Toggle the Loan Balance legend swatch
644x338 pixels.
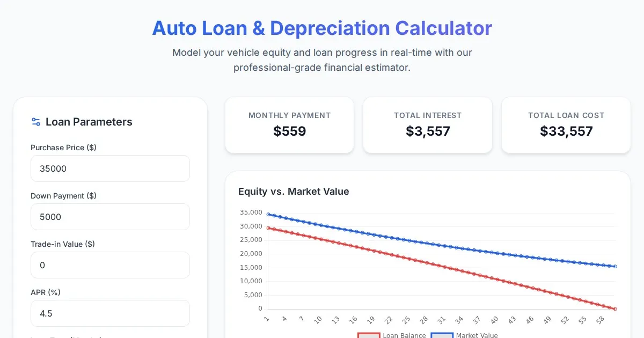click(369, 335)
